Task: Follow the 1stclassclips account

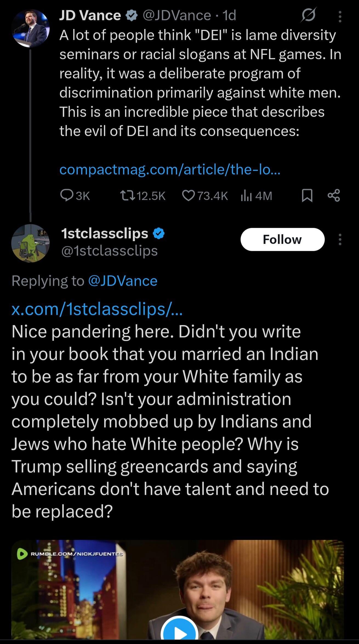Action: [282, 240]
